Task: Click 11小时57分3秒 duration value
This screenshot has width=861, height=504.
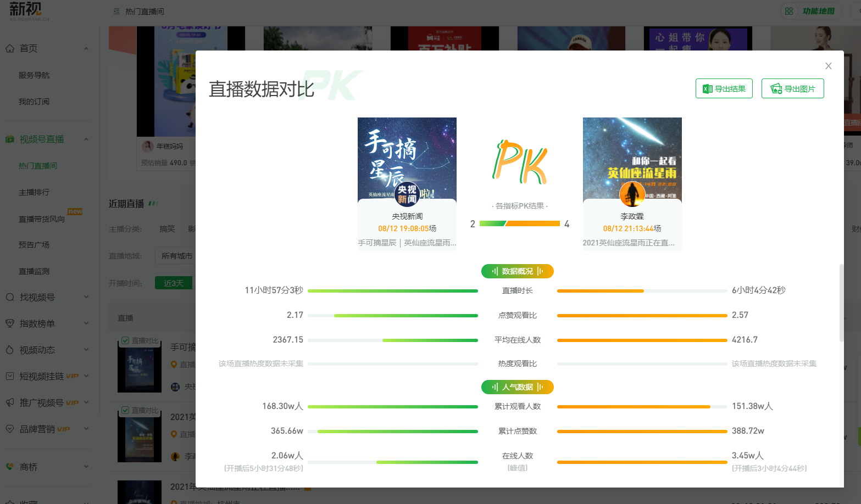Action: click(x=274, y=290)
